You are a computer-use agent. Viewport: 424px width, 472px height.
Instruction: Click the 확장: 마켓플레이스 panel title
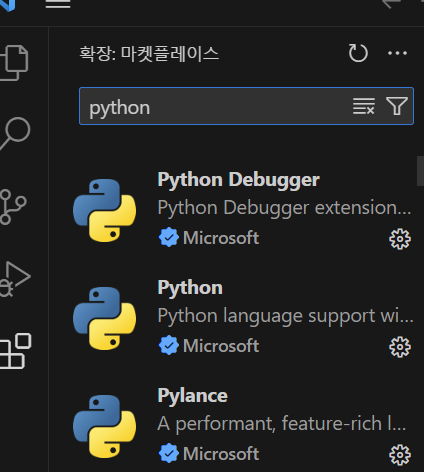(149, 53)
